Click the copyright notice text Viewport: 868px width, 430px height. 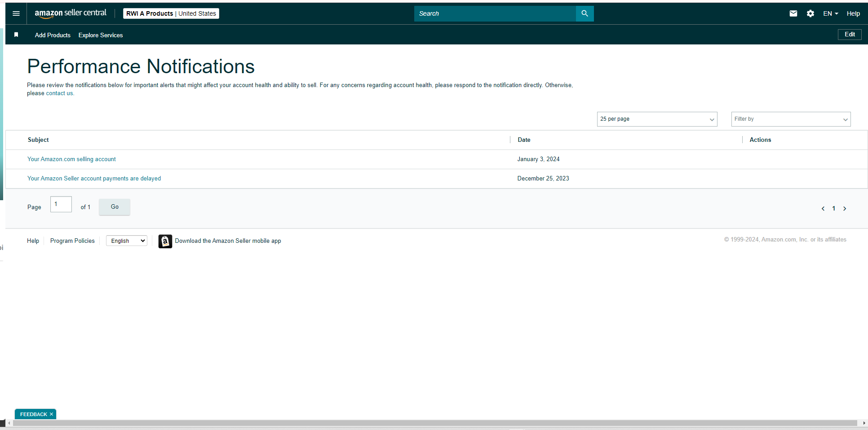[785, 240]
